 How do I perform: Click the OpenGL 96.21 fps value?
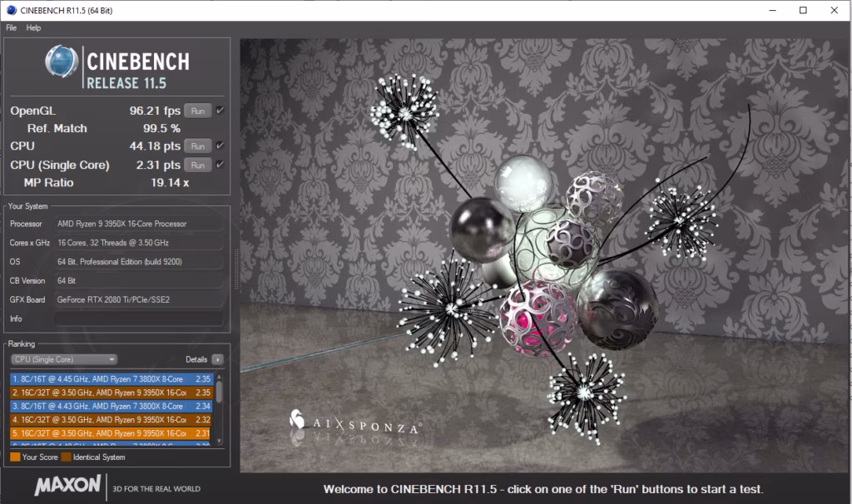coord(155,111)
